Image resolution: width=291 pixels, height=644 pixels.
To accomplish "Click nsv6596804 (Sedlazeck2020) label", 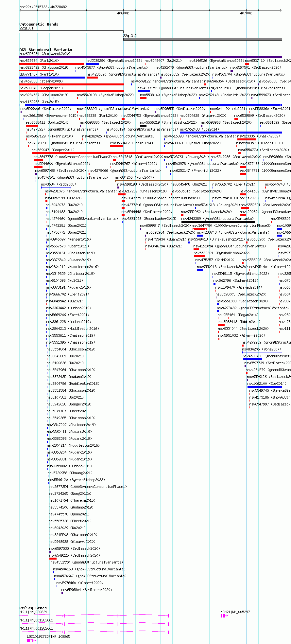I will 87,590.
